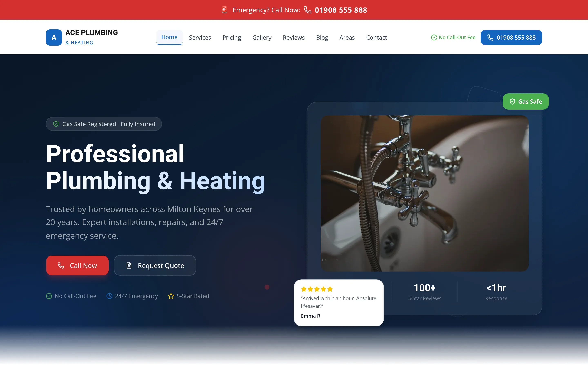Click the star icon next to 5-Star Rated
Viewport: 588px width, 367px height.
(x=171, y=296)
